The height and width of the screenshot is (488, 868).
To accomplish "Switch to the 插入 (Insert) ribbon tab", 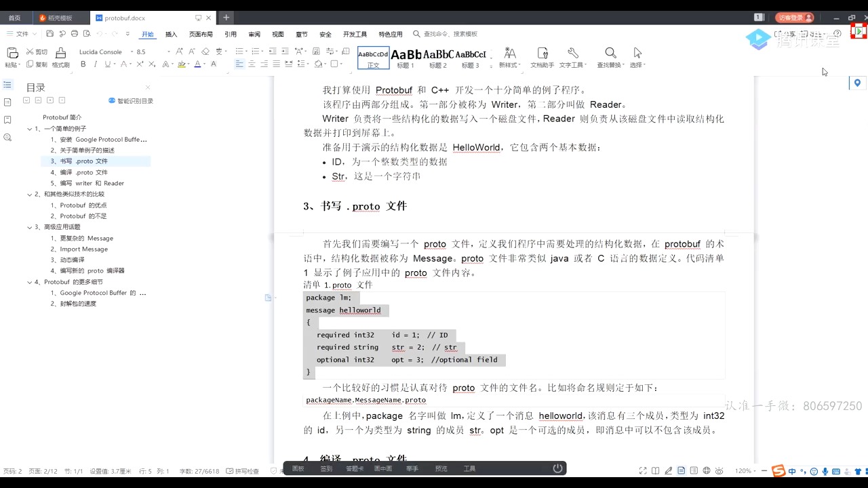I will pos(171,34).
